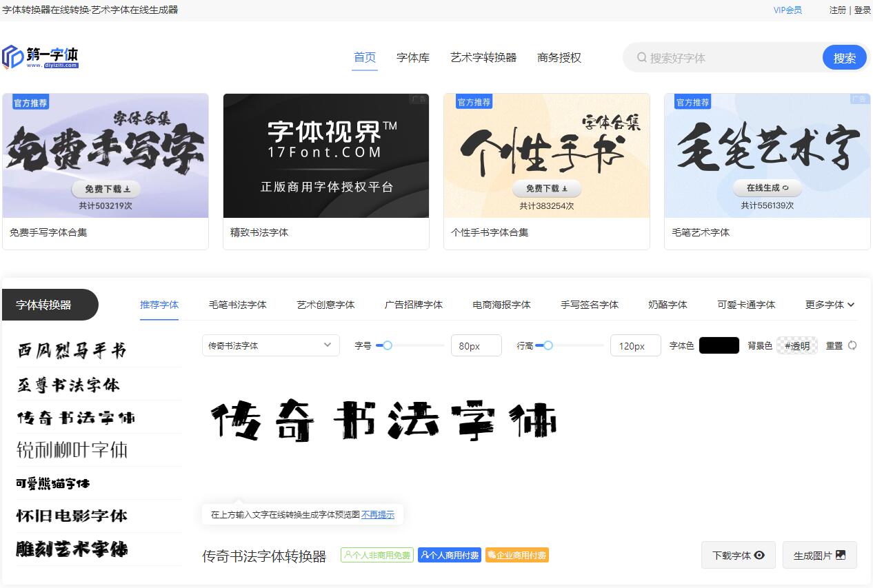
Task: Click the 行高 line height slider handle
Action: 548,345
